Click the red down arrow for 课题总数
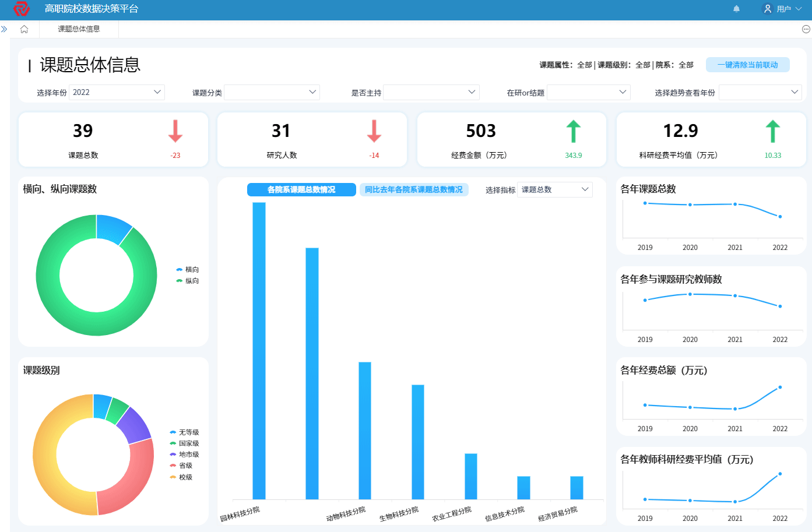Image resolution: width=812 pixels, height=532 pixels. (x=175, y=131)
